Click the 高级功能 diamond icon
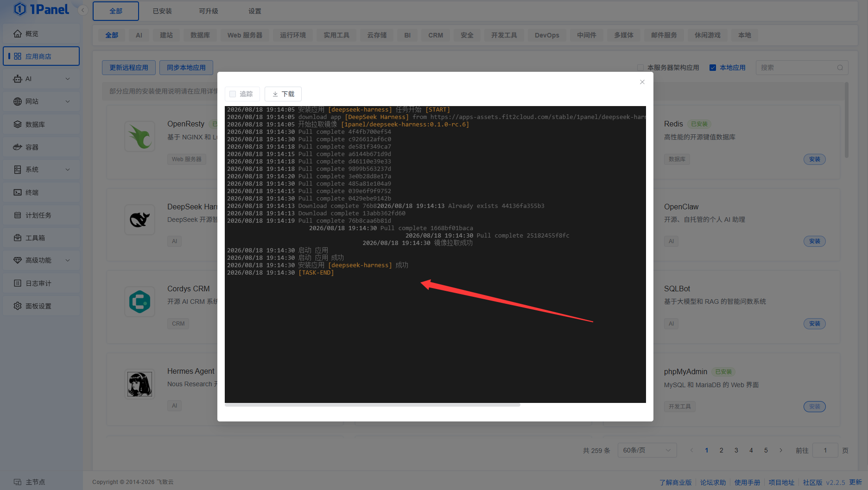The width and height of the screenshot is (868, 490). click(x=18, y=260)
